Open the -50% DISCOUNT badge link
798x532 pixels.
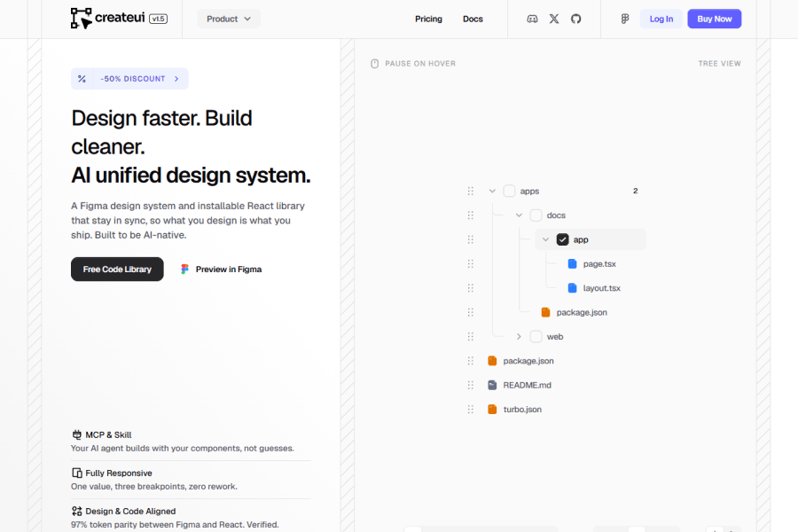click(129, 79)
